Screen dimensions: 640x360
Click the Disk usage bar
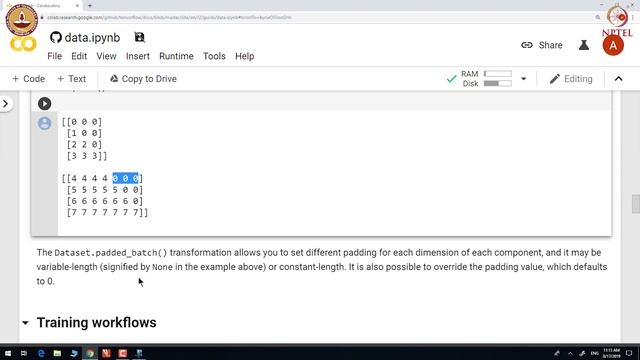click(x=498, y=84)
